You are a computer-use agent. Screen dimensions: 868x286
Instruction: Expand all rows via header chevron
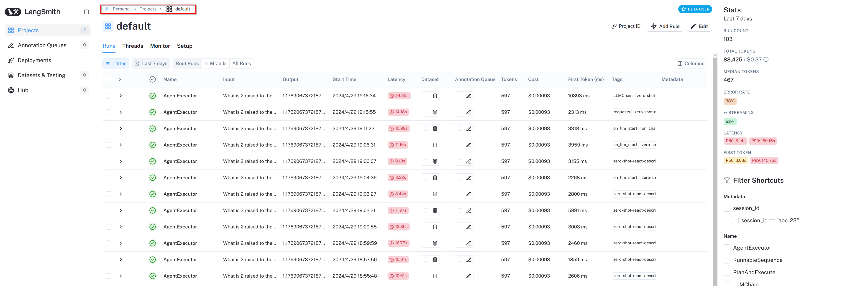[120, 79]
